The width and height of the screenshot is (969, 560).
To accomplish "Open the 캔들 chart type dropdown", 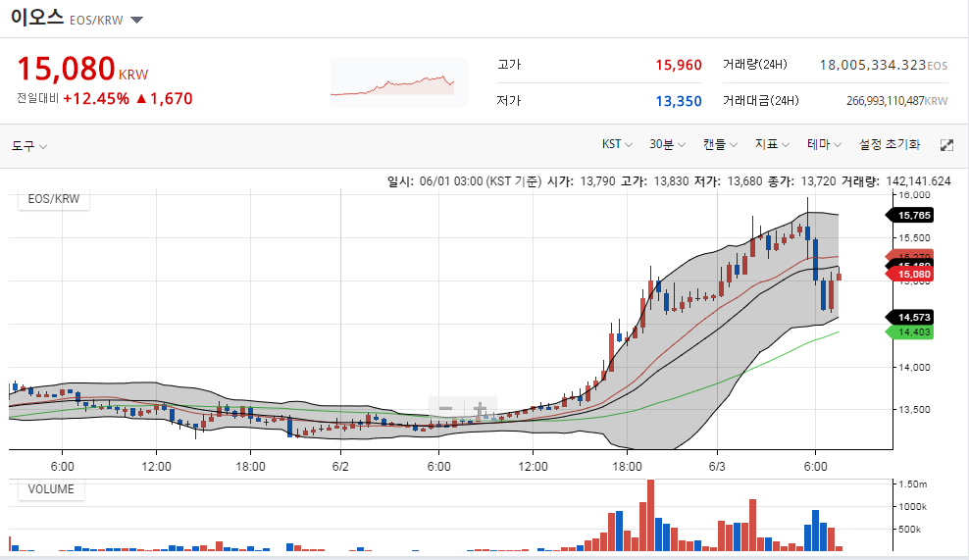I will coord(720,144).
